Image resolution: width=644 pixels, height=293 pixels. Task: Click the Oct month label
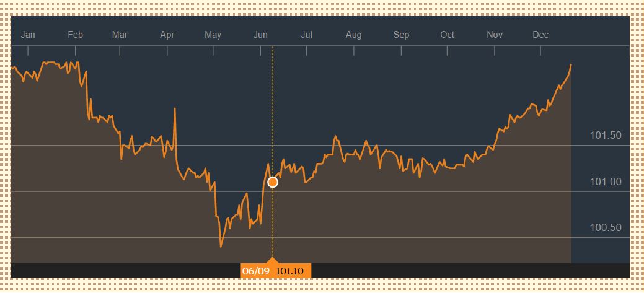(x=447, y=35)
